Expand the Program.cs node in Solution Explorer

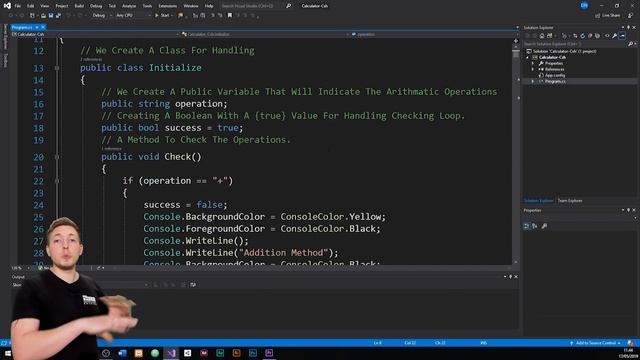[x=533, y=82]
